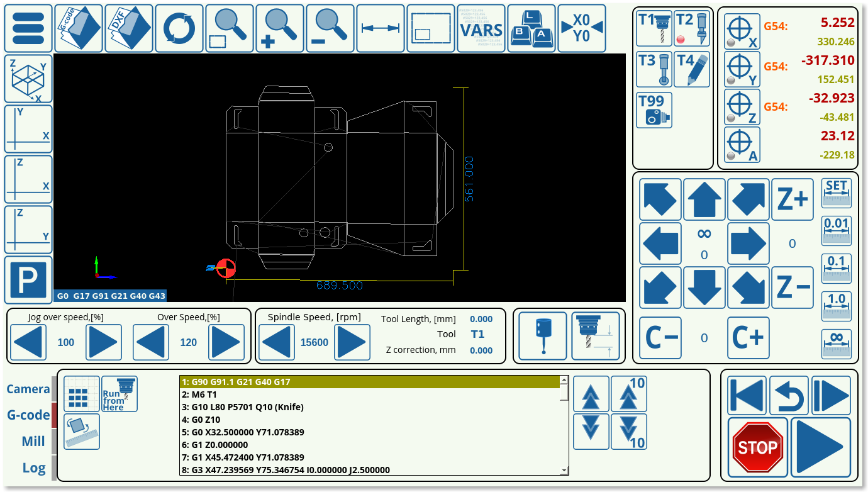The height and width of the screenshot is (492, 868).
Task: Click the zoom in magnifier
Action: 280,28
